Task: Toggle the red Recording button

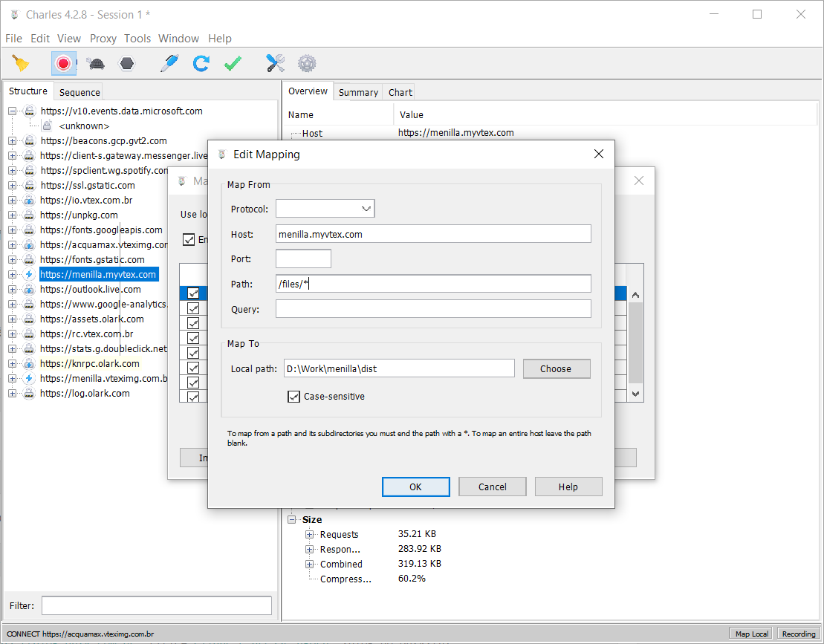Action: 64,64
